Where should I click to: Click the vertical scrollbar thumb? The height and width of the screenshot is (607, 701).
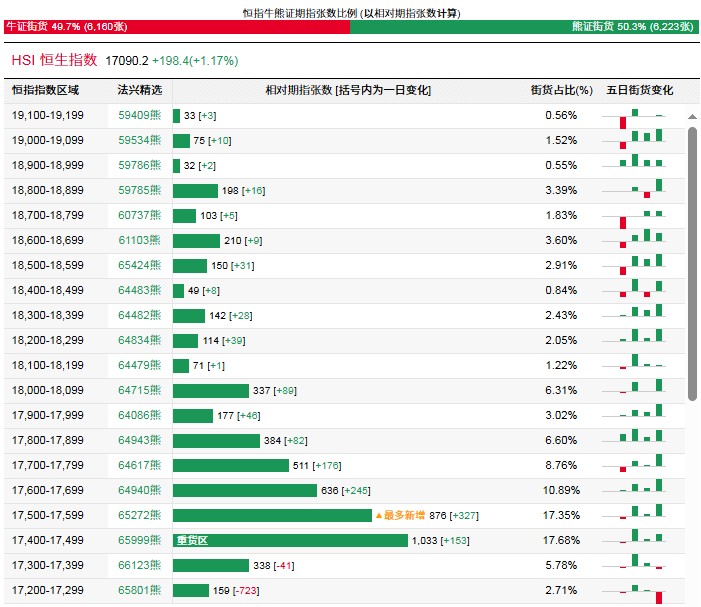coord(692,264)
